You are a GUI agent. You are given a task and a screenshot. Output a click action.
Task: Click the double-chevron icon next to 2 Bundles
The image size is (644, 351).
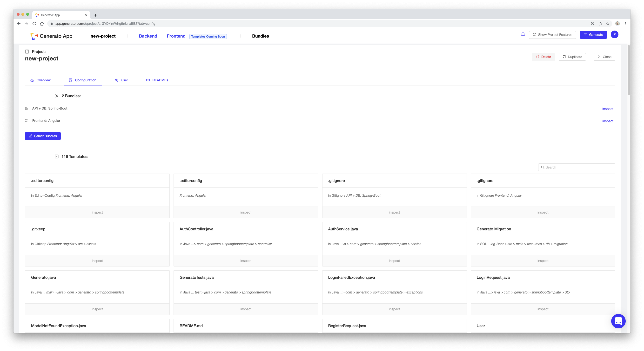tap(57, 96)
